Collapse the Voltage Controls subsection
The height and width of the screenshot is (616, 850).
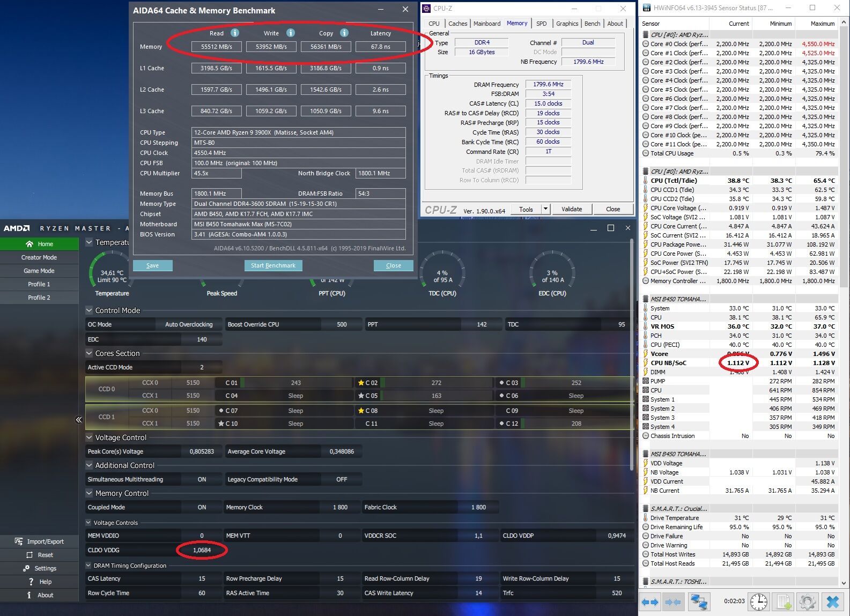click(x=88, y=523)
